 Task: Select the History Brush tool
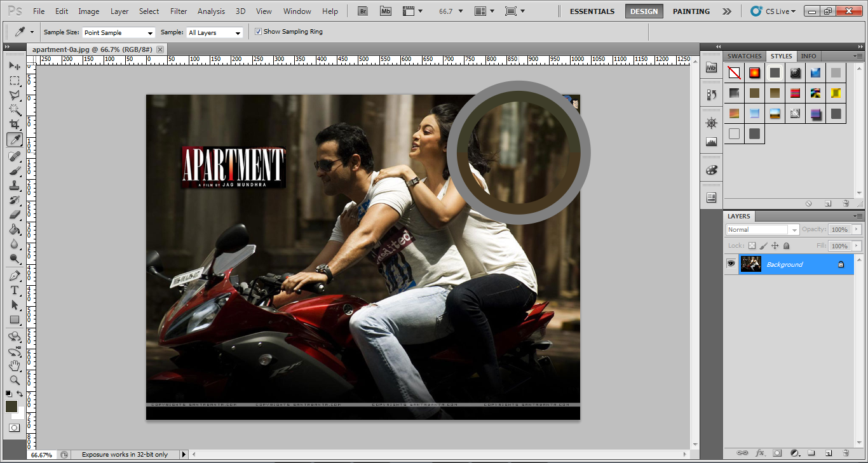coord(14,200)
